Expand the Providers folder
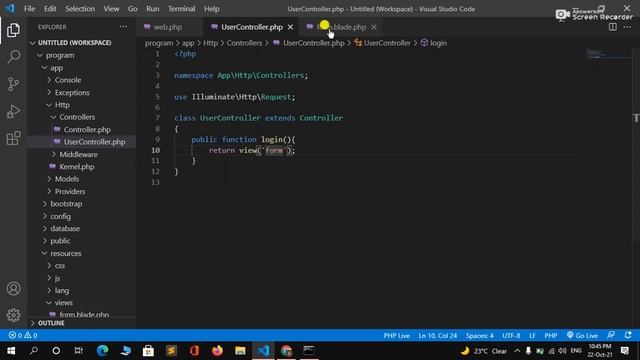The height and width of the screenshot is (360, 640). 70,191
